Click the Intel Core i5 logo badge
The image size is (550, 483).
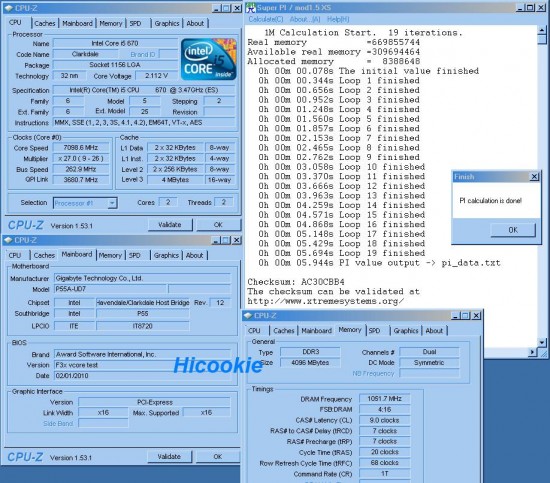[209, 60]
